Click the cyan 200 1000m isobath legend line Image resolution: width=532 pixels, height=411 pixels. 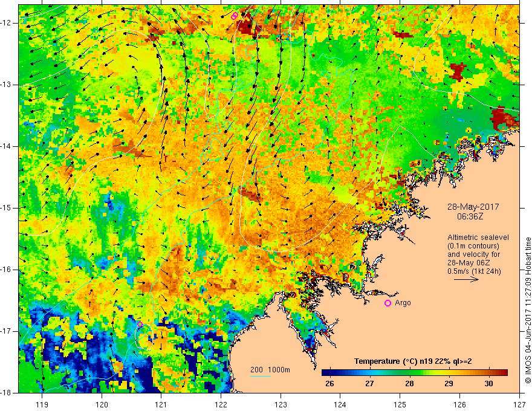point(260,376)
